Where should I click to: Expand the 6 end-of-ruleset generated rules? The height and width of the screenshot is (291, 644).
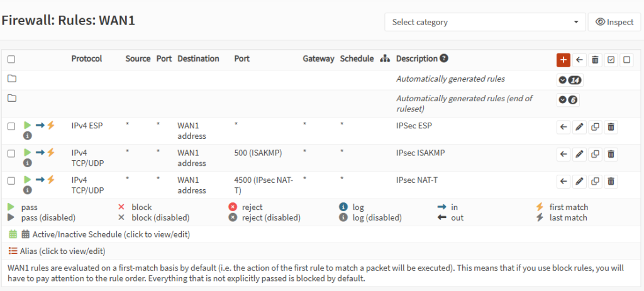[x=568, y=100]
